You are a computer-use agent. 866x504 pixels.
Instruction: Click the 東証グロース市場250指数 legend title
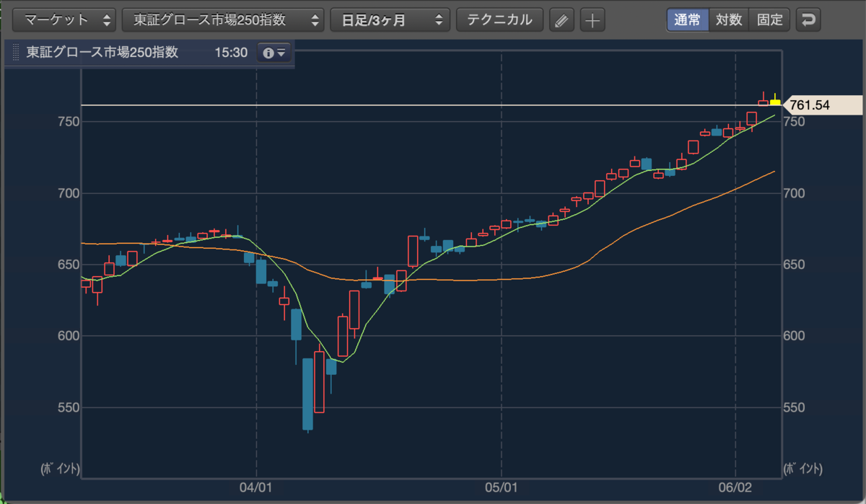[x=102, y=53]
